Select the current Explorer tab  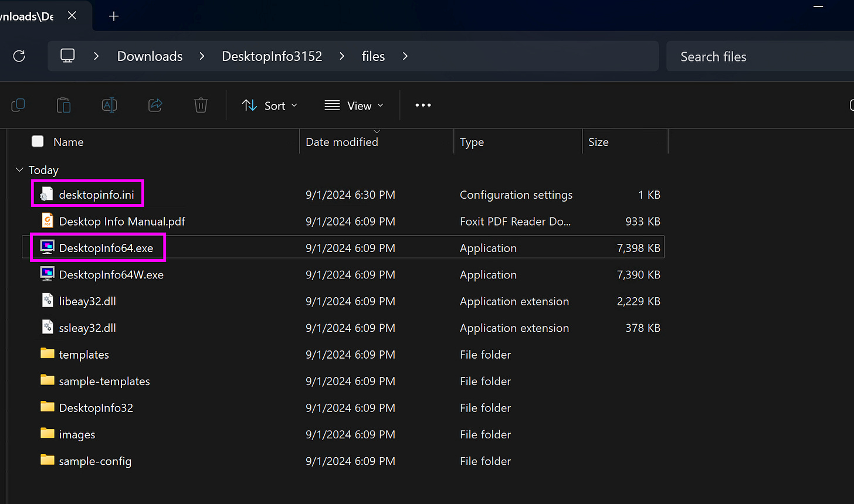(x=35, y=15)
